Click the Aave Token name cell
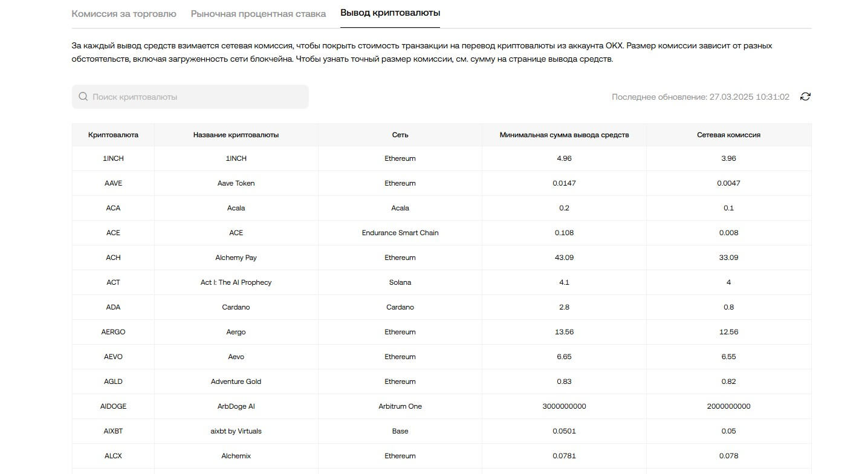 click(236, 183)
